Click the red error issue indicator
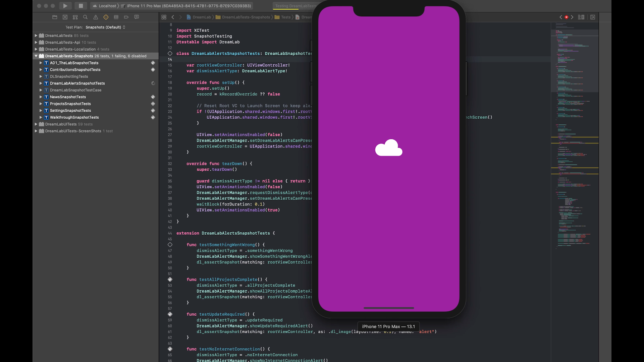The width and height of the screenshot is (644, 362). tap(567, 17)
